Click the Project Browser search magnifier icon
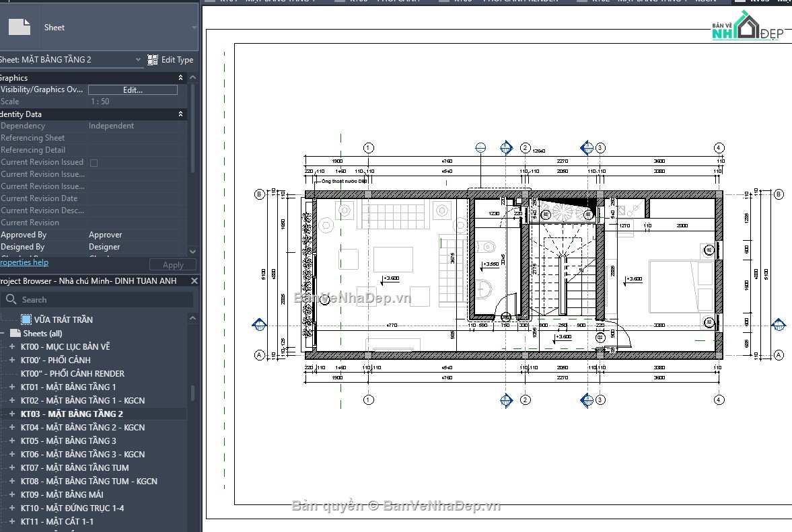This screenshot has height=532, width=792. click(11, 299)
